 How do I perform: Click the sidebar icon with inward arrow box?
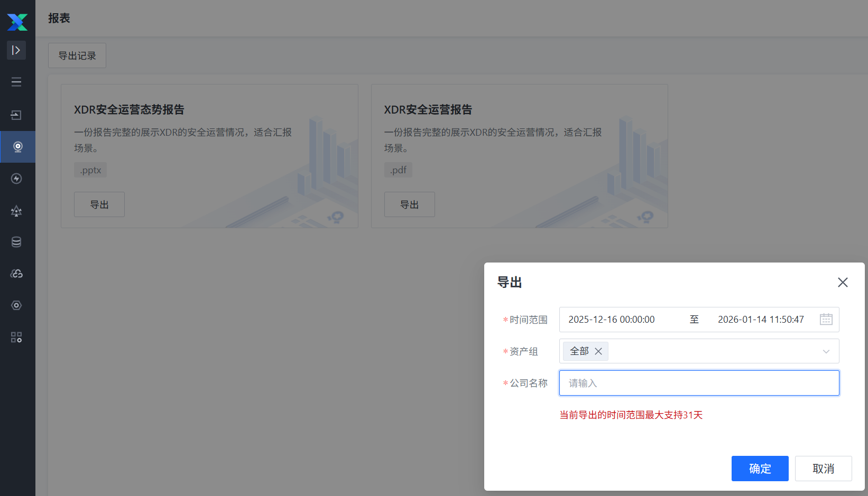16,115
